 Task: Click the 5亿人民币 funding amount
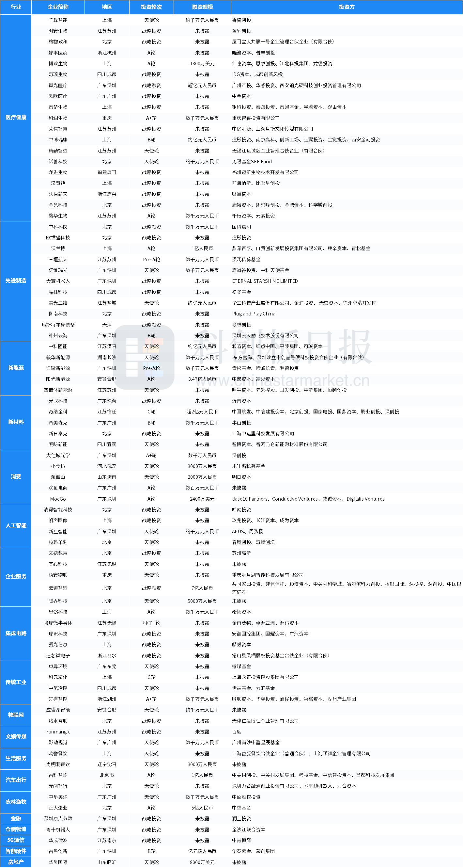coord(202,808)
